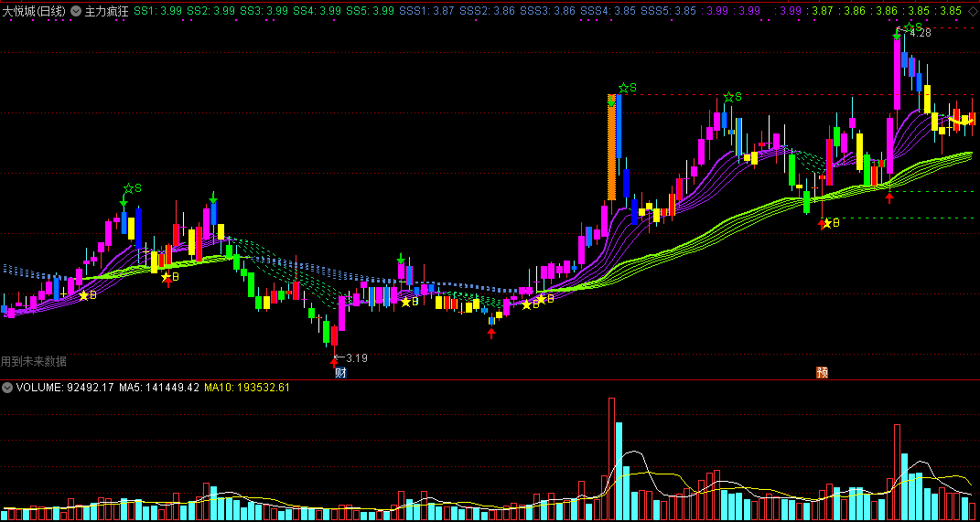Select the SSS2: 3.86 indicator value
980x522 pixels.
tap(487, 11)
